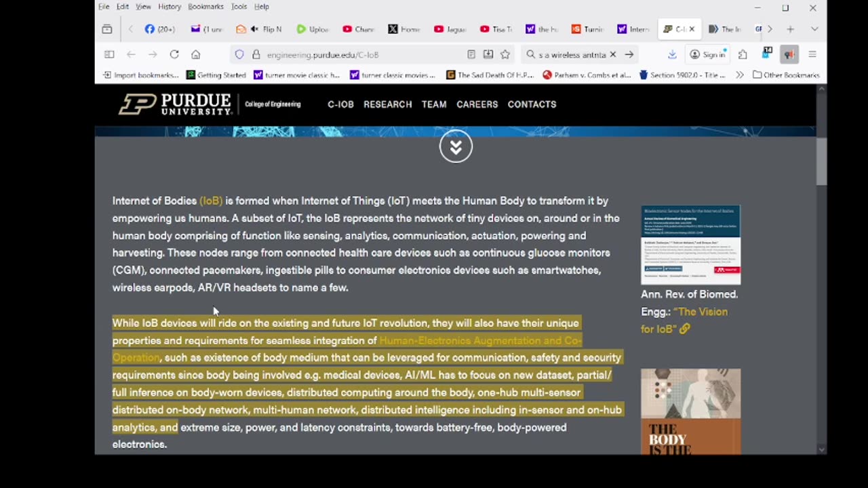This screenshot has width=868, height=488.
Task: Open the Edit menu
Action: (123, 7)
